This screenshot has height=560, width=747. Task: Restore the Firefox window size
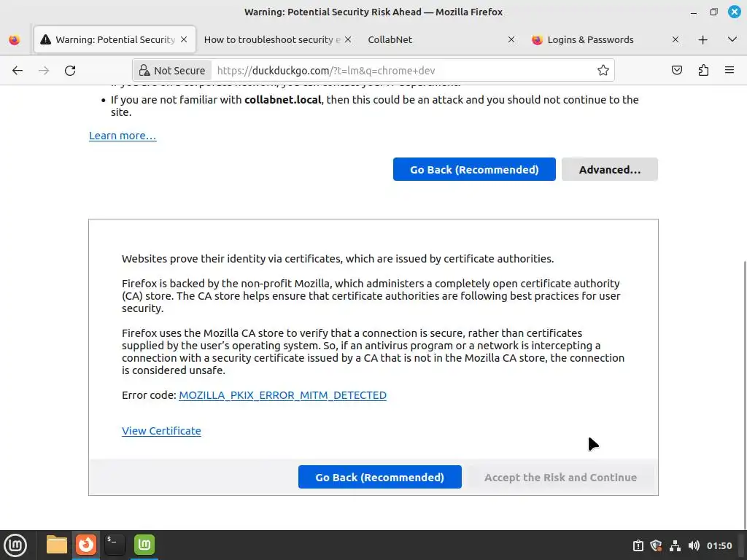(713, 12)
